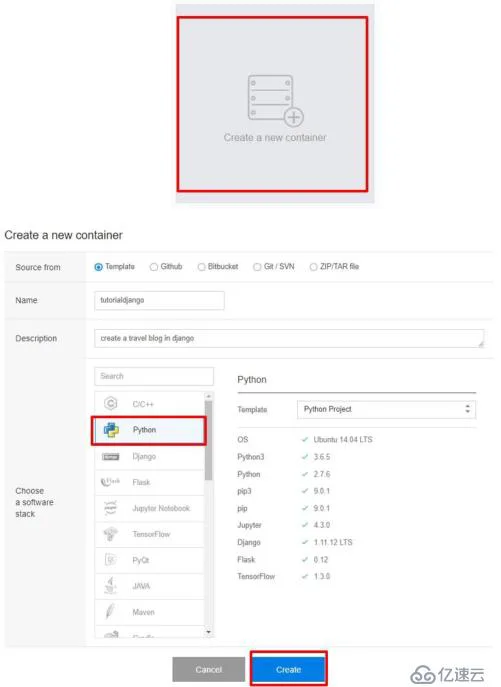
Task: Click the Maven list row label
Action: pos(143,612)
